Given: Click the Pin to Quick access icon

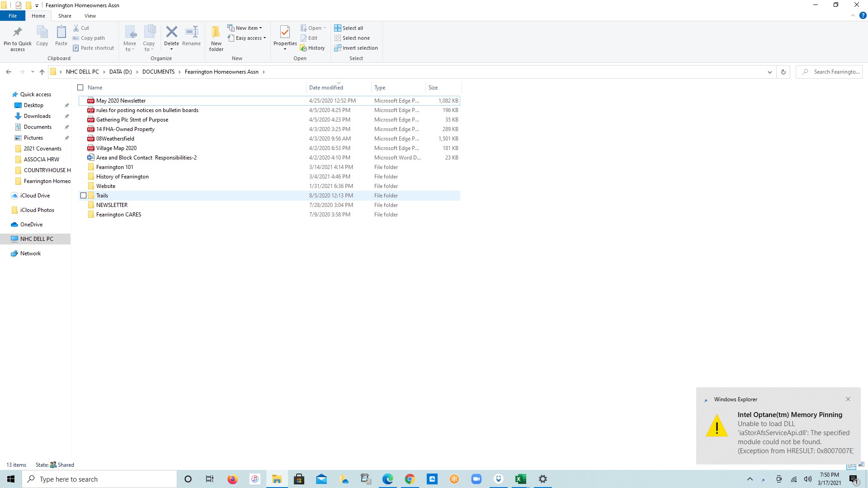Looking at the screenshot, I should coord(18,32).
